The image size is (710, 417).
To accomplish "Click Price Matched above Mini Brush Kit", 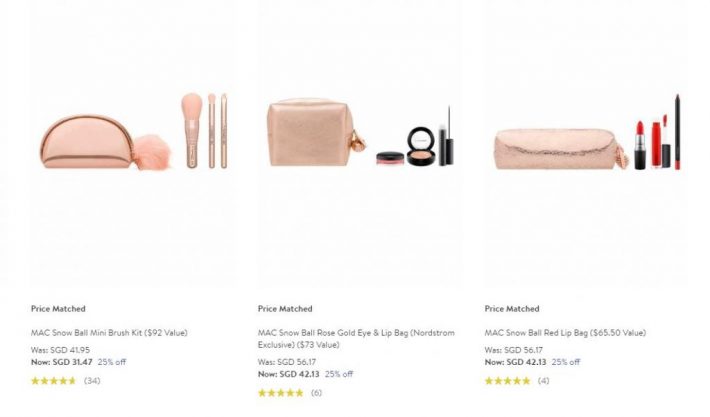I will tap(58, 309).
